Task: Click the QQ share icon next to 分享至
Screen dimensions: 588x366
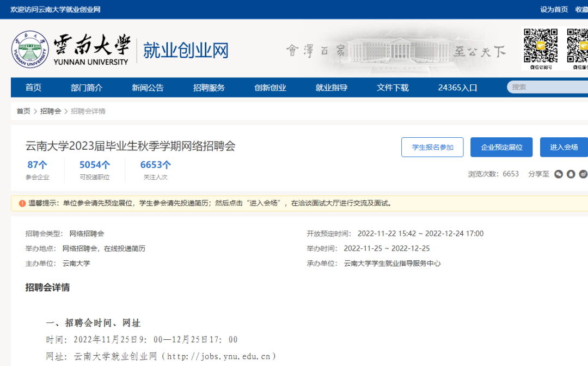Action: click(571, 174)
